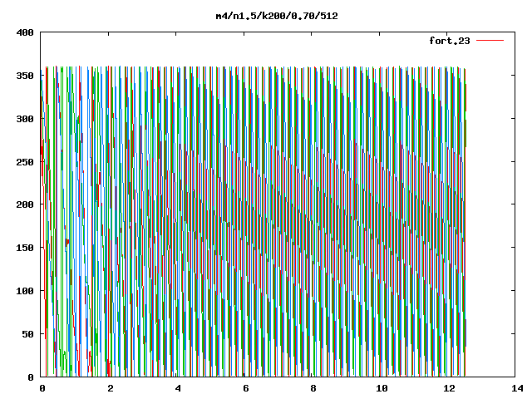Click y-axis label 200
This screenshot has width=532, height=399.
click(x=25, y=204)
